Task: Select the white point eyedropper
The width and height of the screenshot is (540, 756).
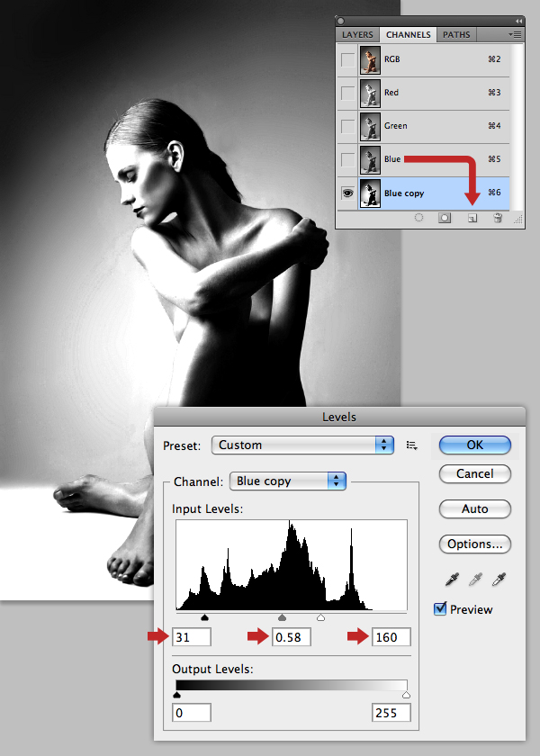Action: point(499,579)
